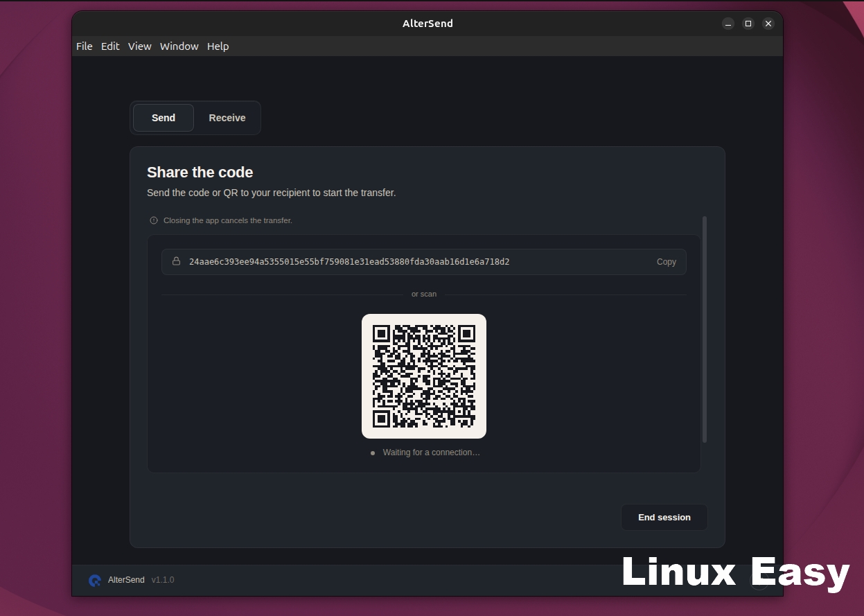The height and width of the screenshot is (616, 864).
Task: Click the "or scan" label
Action: pos(424,294)
